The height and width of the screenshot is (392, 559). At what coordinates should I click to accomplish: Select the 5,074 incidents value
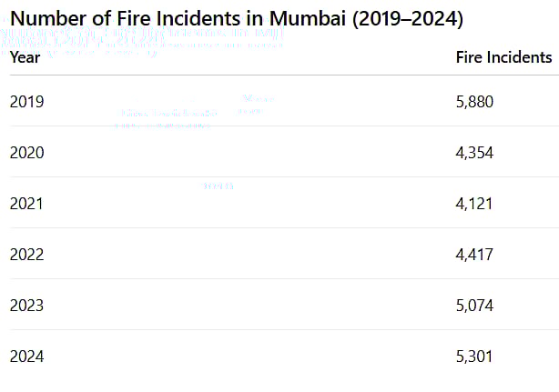click(x=474, y=306)
